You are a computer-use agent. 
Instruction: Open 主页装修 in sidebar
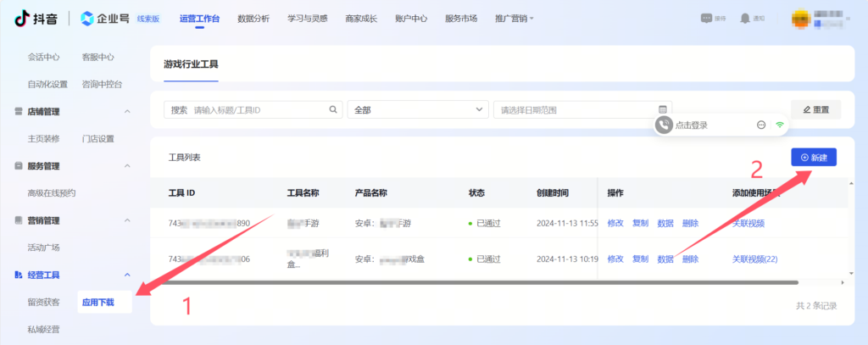[x=44, y=138]
